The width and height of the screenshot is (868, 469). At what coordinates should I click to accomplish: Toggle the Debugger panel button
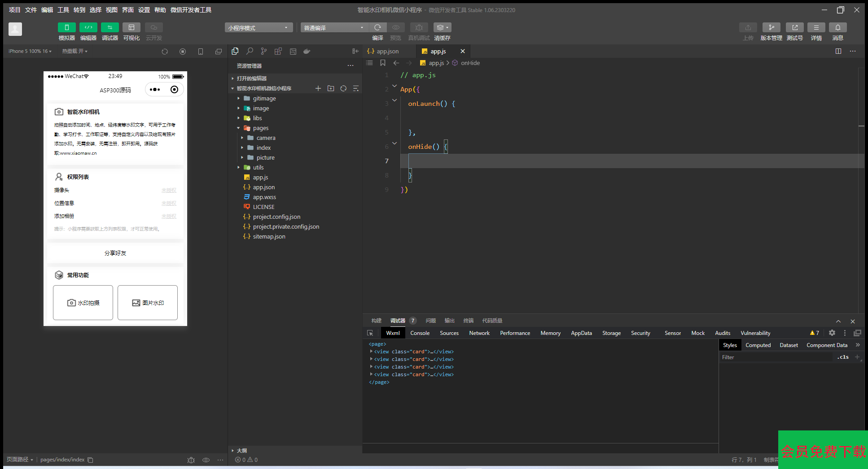pos(110,28)
